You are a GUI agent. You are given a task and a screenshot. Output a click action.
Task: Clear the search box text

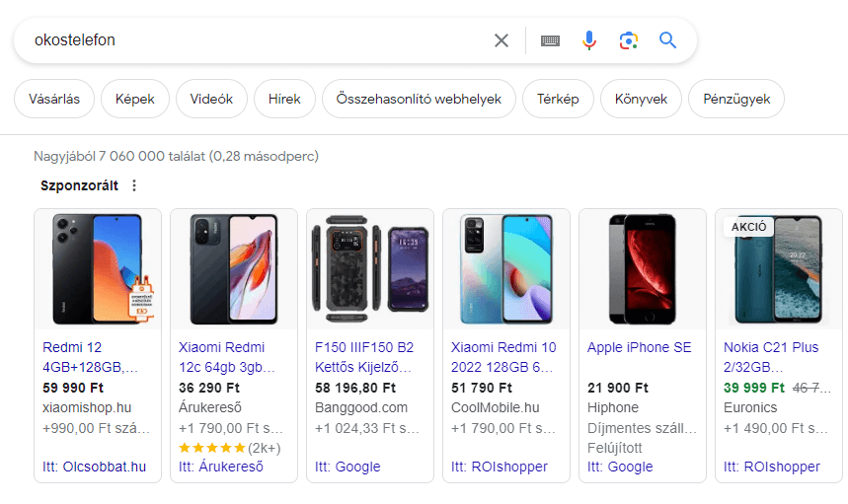click(x=501, y=40)
